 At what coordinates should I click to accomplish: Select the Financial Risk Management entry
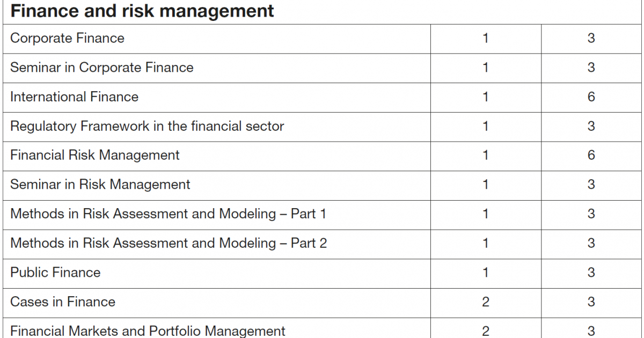pos(95,156)
